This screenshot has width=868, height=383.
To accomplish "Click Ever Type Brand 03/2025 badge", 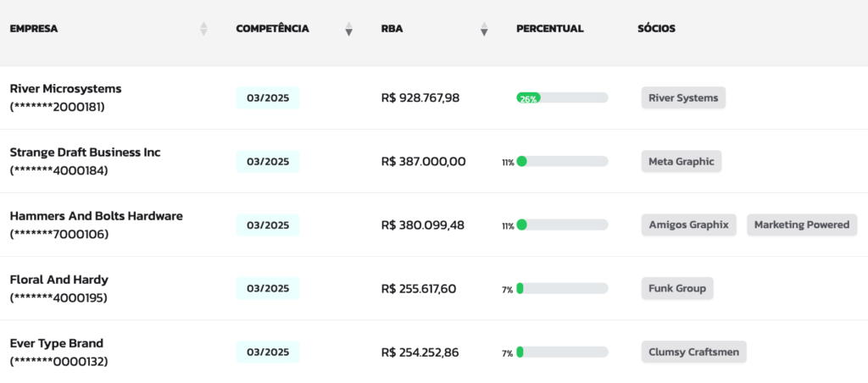I will tap(268, 352).
